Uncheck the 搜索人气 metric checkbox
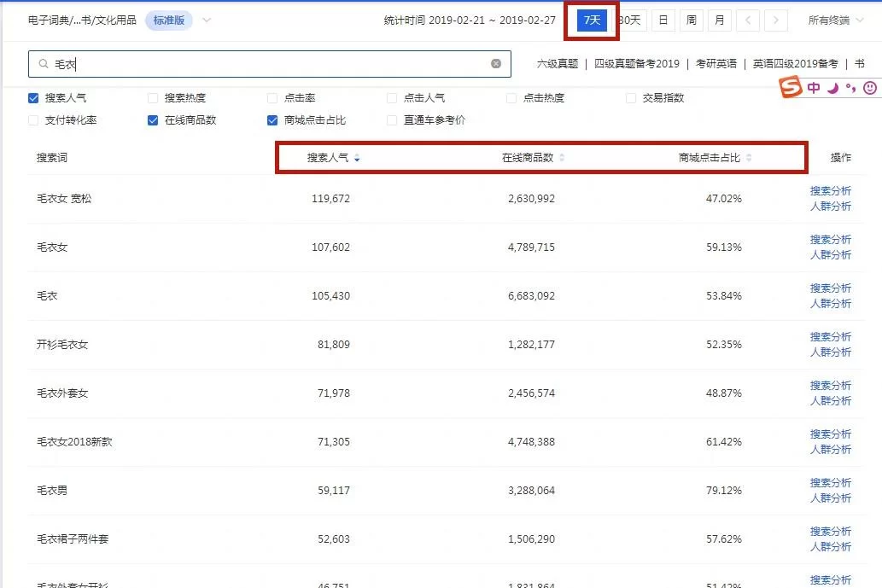 coord(32,97)
